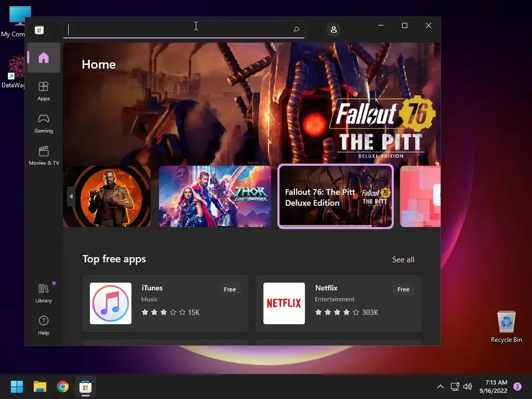The width and height of the screenshot is (532, 399).
Task: Open the iTunes app icon
Action: (x=111, y=303)
